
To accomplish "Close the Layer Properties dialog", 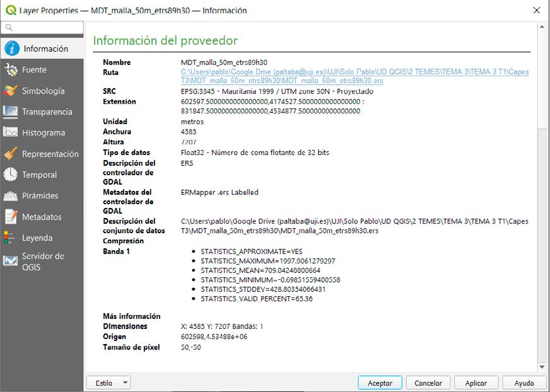I will pos(536,10).
